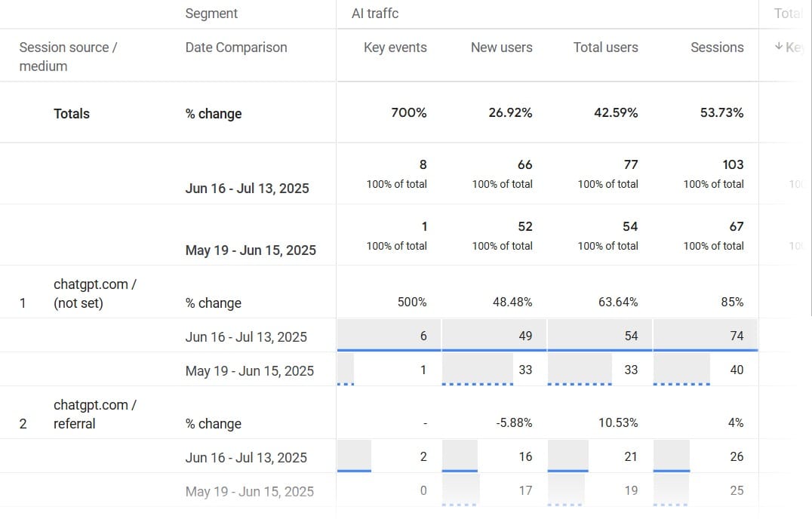The width and height of the screenshot is (812, 519).
Task: Sort by Key events column header
Action: coord(395,48)
